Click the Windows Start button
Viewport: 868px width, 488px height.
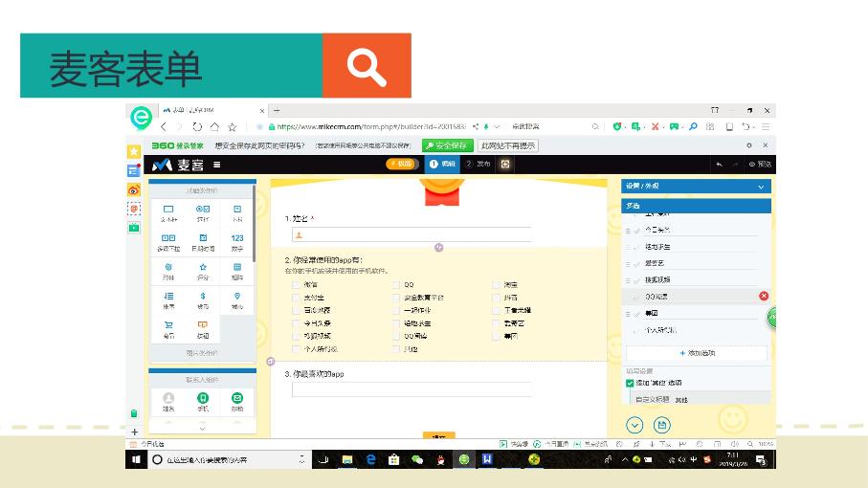click(x=136, y=459)
